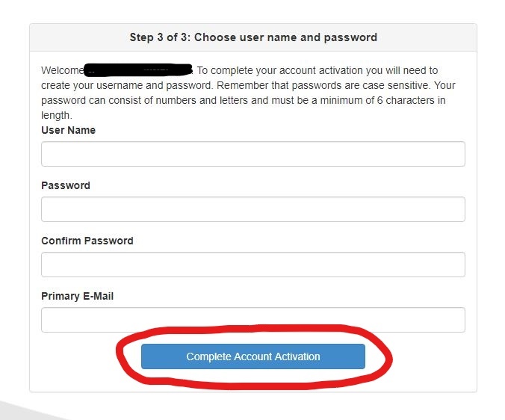The height and width of the screenshot is (420, 505).
Task: Select the Confirm Password field
Action: coord(252,265)
